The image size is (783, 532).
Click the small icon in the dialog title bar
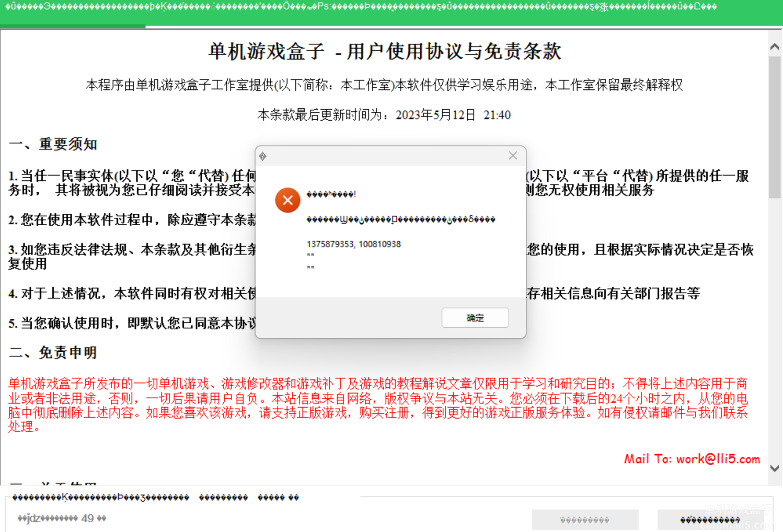(x=262, y=156)
